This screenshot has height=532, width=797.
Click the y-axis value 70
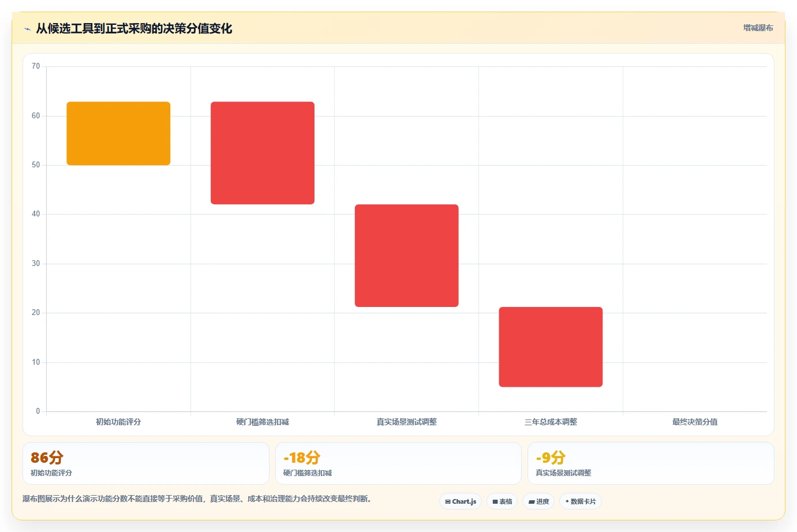pyautogui.click(x=36, y=66)
